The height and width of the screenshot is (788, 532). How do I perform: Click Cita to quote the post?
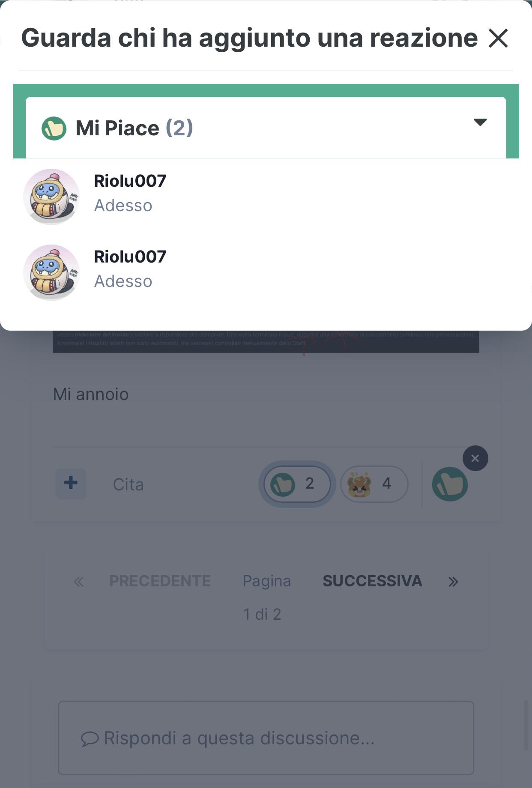coord(128,484)
